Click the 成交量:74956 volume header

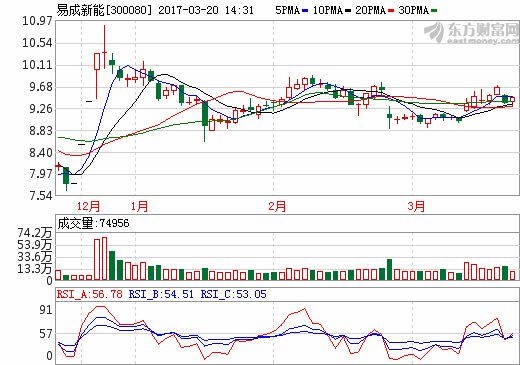pyautogui.click(x=93, y=223)
